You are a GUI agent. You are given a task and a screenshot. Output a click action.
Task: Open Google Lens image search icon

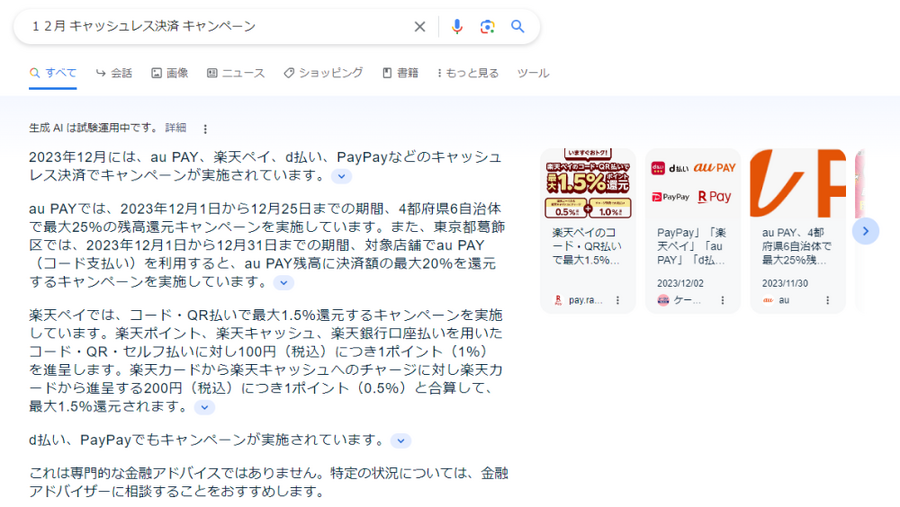pyautogui.click(x=487, y=26)
